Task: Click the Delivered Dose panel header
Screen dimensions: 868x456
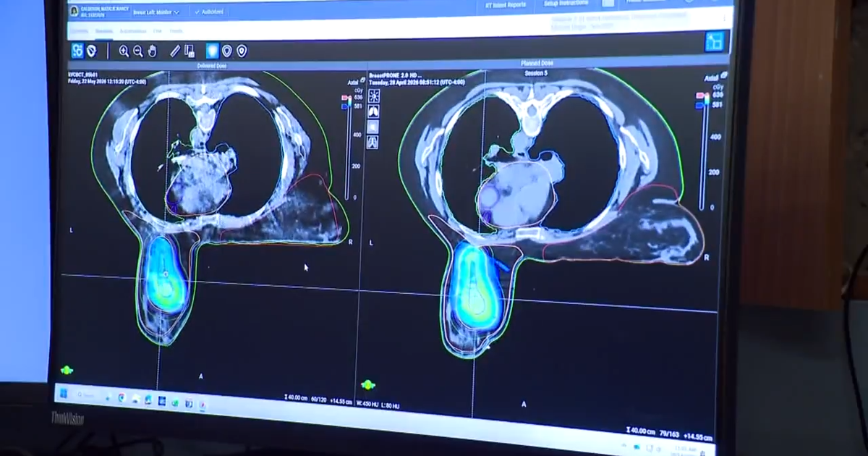Action: click(x=213, y=66)
